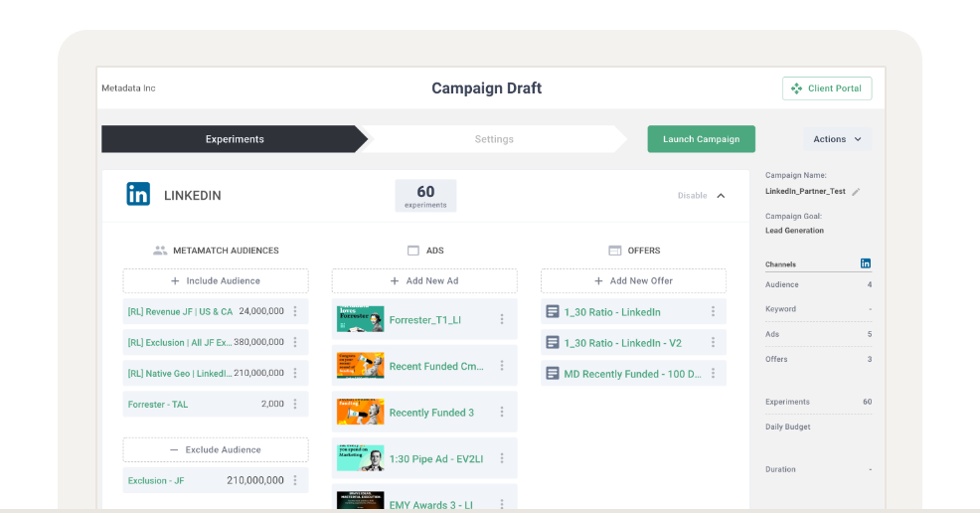980x513 pixels.
Task: Open options for Native Geo audience
Action: (x=295, y=373)
